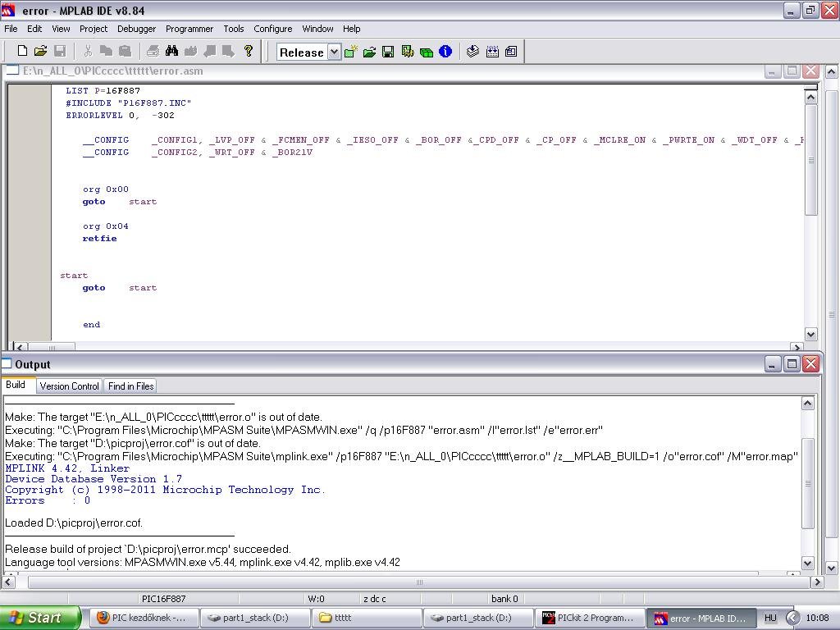Click the clock in the system tray
Image resolution: width=840 pixels, height=630 pixels.
(x=817, y=618)
